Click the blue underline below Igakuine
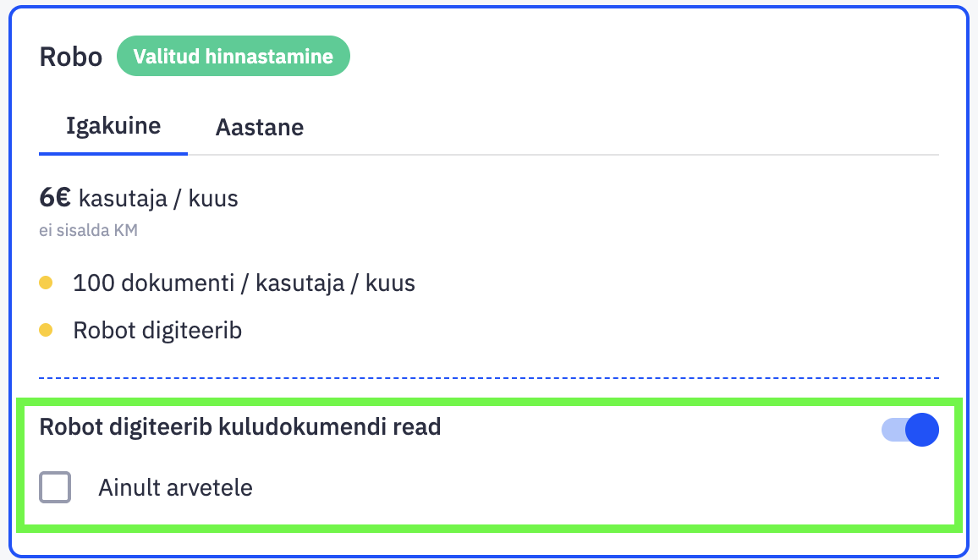Screen dimensions: 978x560 click(113, 154)
